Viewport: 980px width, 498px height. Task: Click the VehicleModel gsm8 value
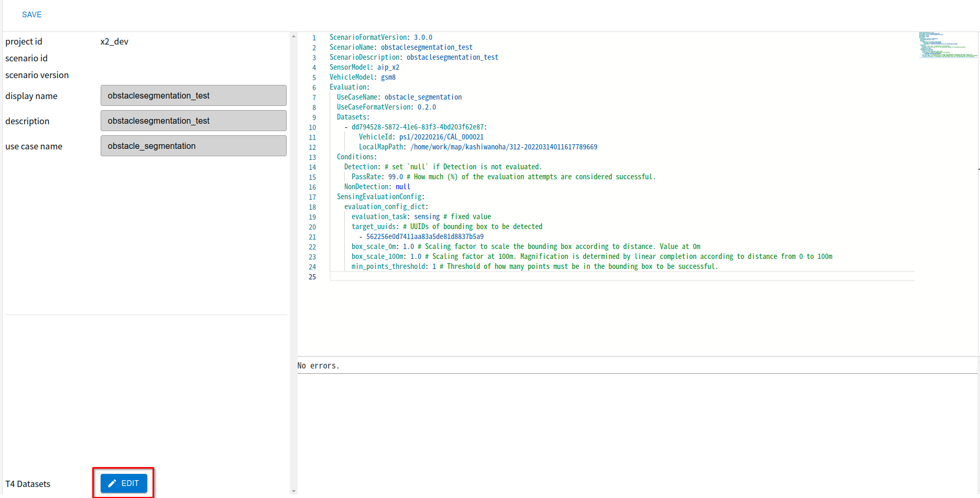tap(389, 77)
